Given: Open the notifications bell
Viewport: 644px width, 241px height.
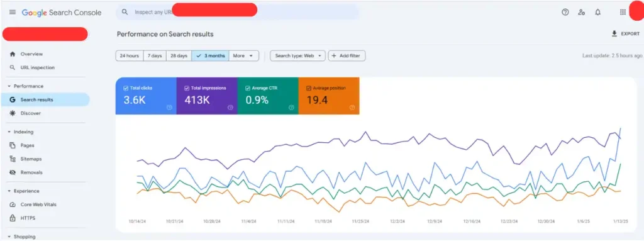Looking at the screenshot, I should [x=597, y=13].
